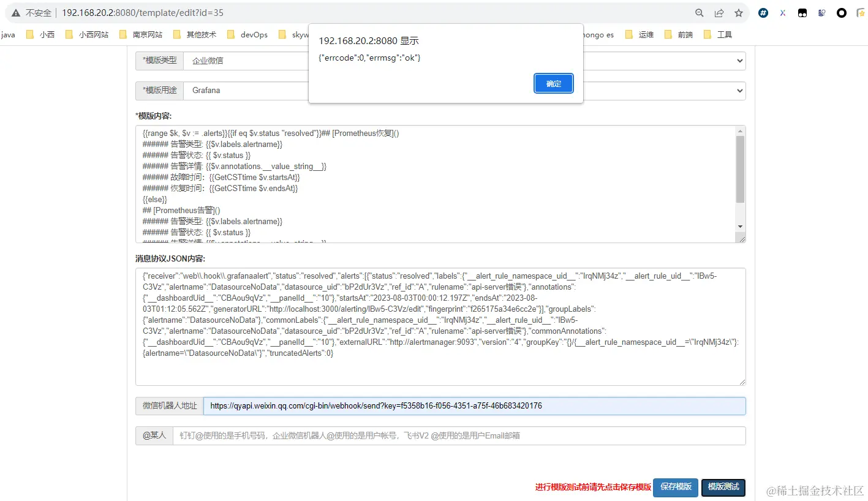Click the starred extension icon at toolbar end

861,13
